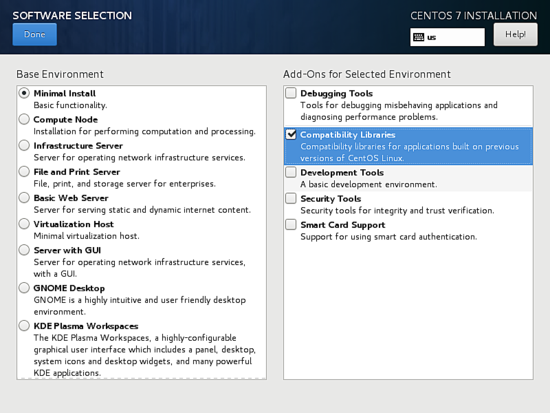The image size is (550, 413).
Task: Tick the Development Tools checkbox
Action: click(x=291, y=172)
